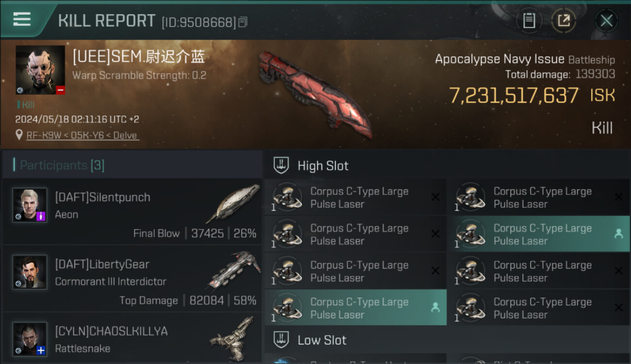Open Silentpunch pilot portrait
The height and width of the screenshot is (364, 631).
(x=30, y=205)
